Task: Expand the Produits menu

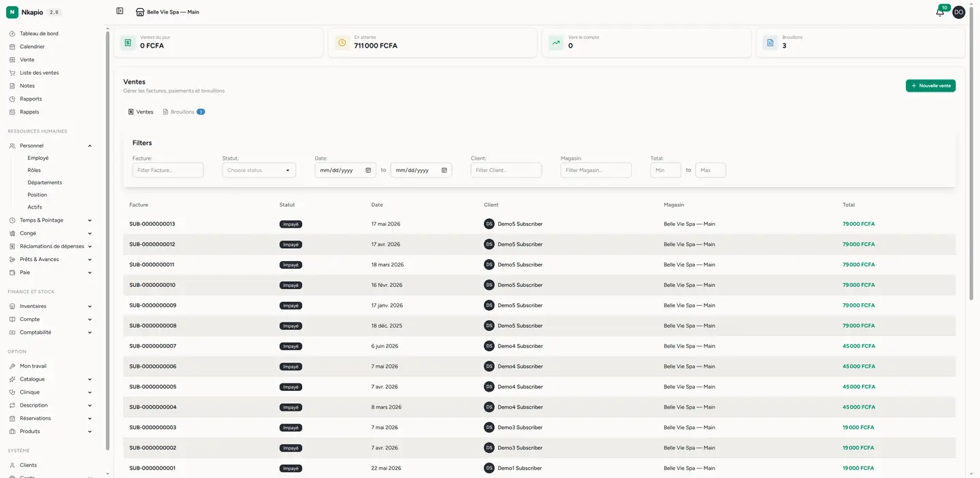Action: [x=51, y=431]
